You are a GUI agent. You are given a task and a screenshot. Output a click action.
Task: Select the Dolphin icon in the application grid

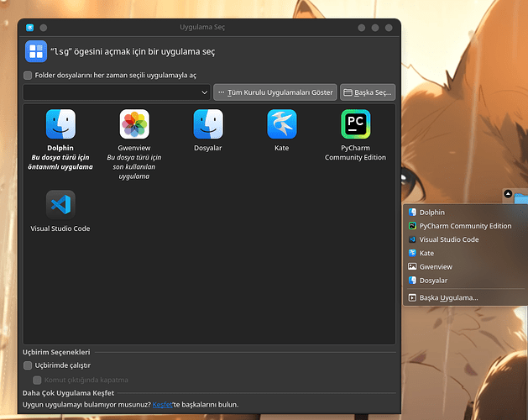(60, 124)
